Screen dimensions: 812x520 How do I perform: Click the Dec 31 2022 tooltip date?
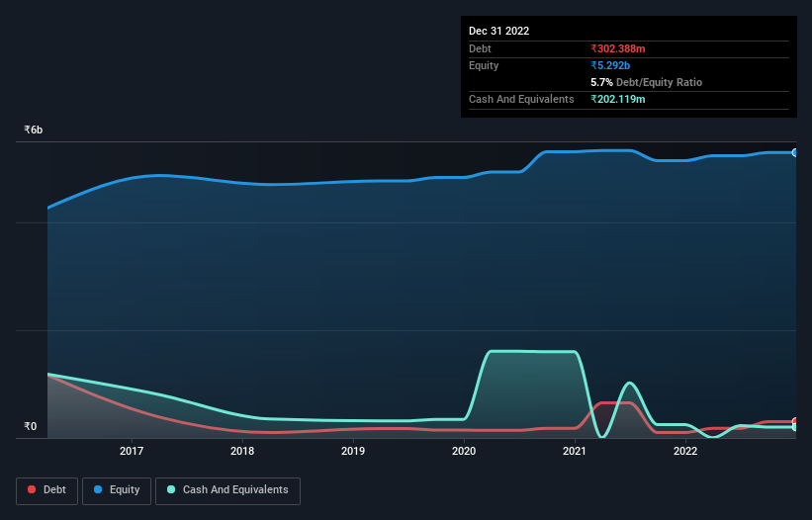click(499, 31)
